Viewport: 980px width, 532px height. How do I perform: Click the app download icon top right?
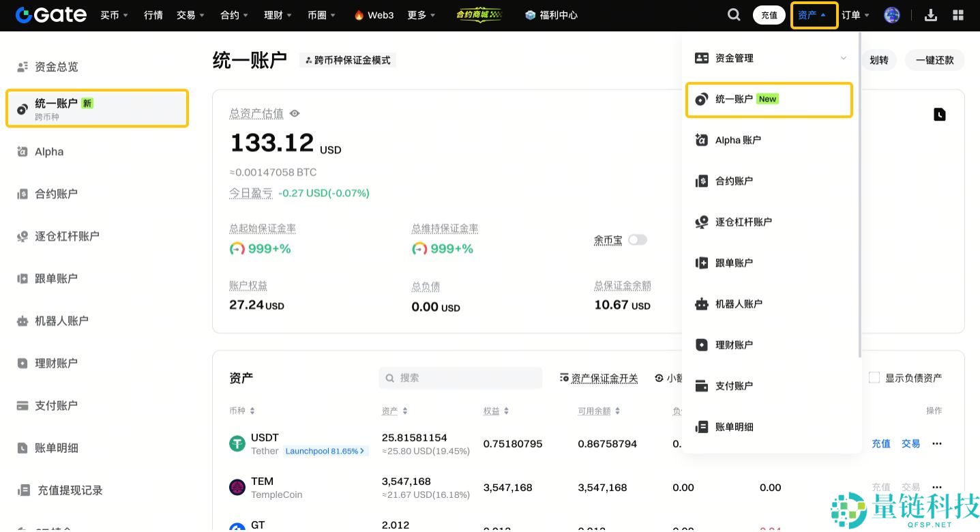click(x=930, y=14)
